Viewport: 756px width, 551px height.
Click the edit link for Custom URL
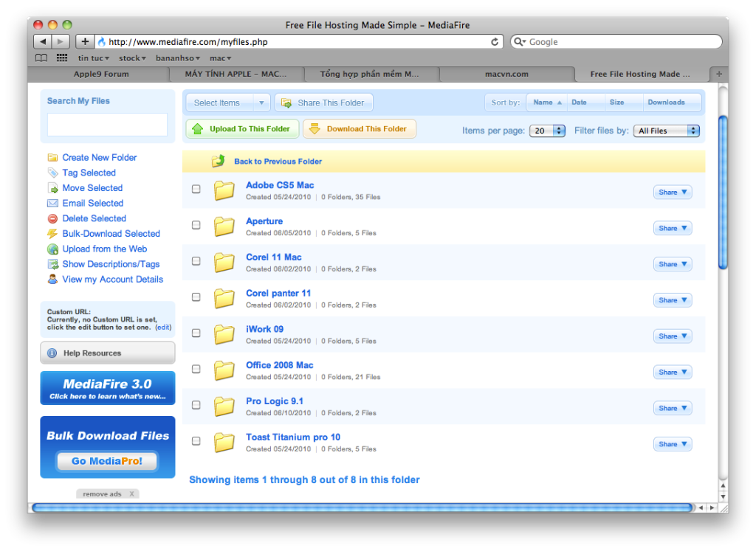163,328
